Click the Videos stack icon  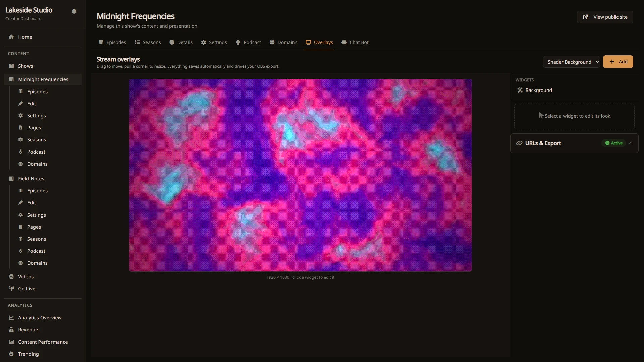[11, 277]
